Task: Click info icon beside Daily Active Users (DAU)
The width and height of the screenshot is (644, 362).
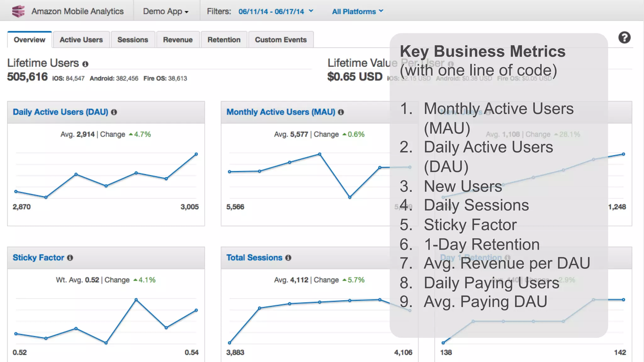Action: (114, 112)
